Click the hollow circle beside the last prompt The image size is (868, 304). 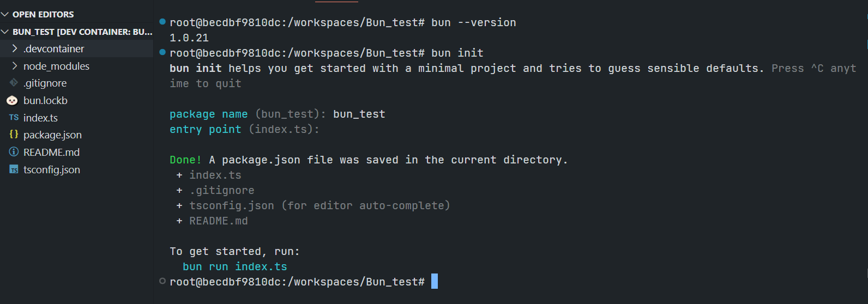(x=162, y=281)
